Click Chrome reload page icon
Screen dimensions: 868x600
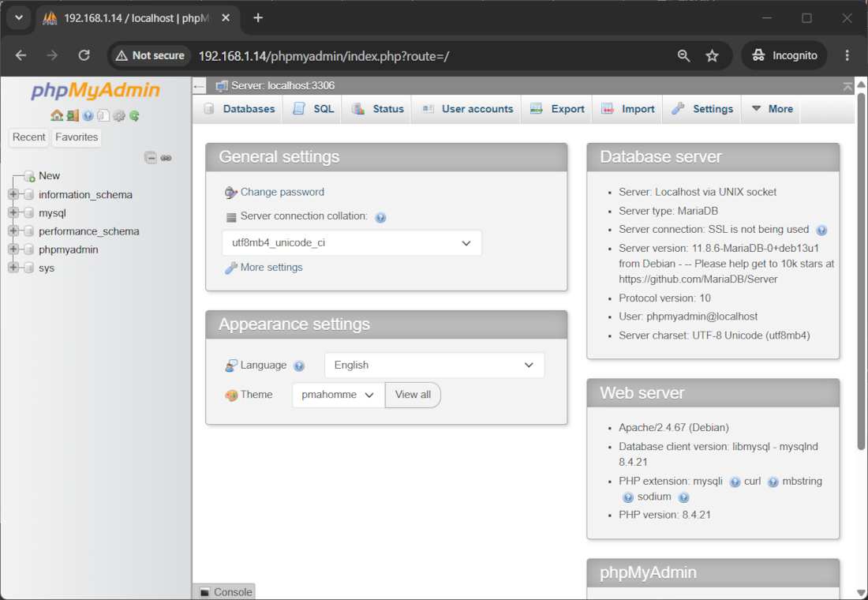click(84, 55)
